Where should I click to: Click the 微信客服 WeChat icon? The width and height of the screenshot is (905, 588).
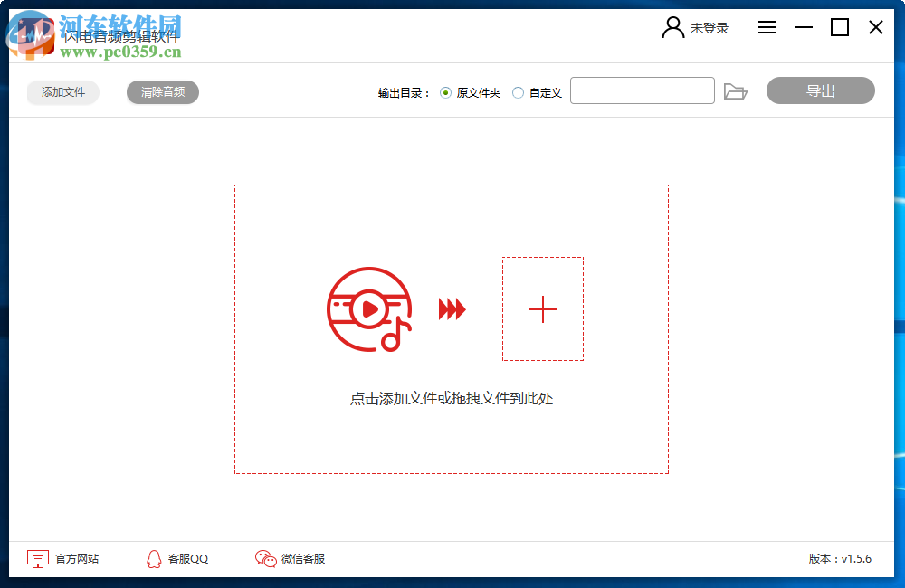(x=264, y=559)
